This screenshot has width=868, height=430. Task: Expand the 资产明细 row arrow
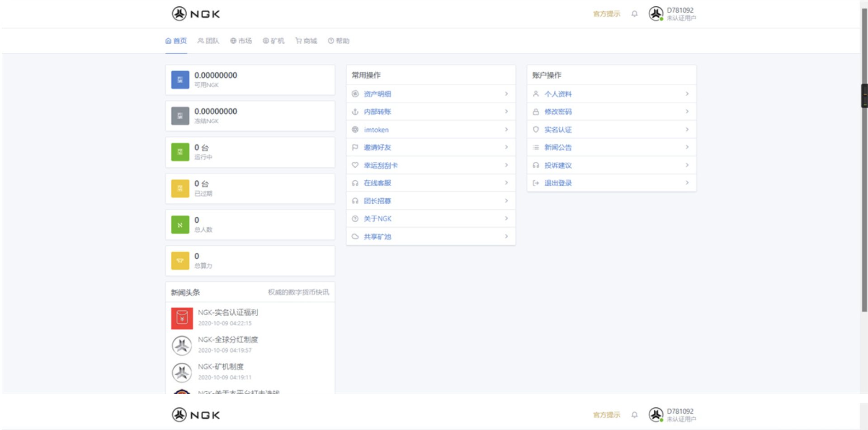[506, 94]
